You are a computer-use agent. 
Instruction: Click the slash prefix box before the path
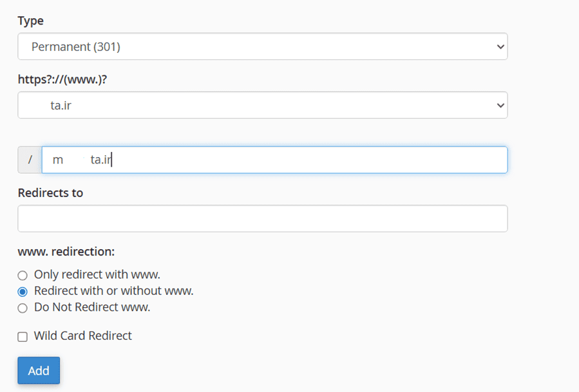click(x=30, y=160)
